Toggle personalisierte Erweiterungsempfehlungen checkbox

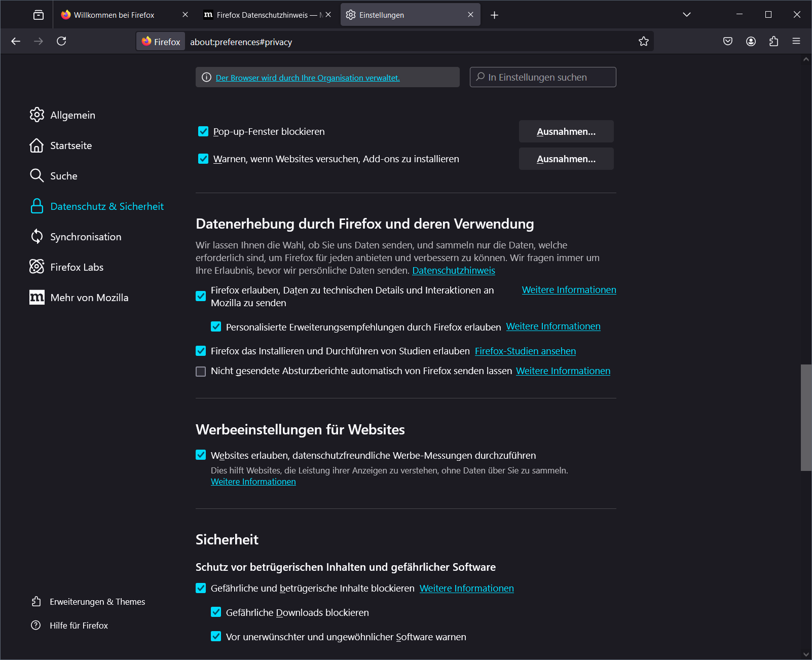click(216, 327)
